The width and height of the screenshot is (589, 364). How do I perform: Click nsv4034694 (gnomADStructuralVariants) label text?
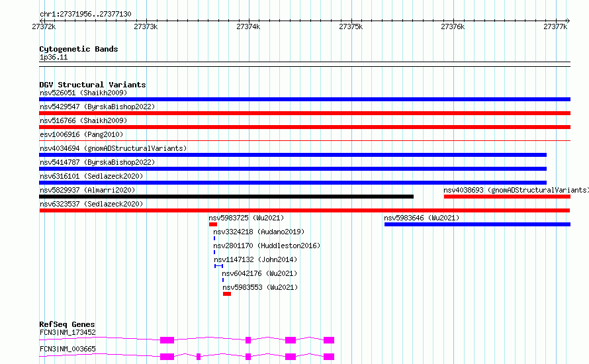click(113, 148)
